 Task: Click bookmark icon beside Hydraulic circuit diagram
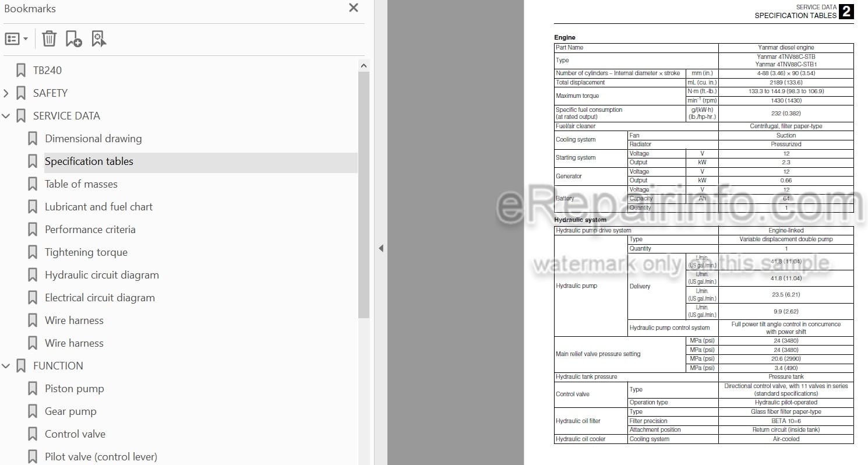coord(33,275)
